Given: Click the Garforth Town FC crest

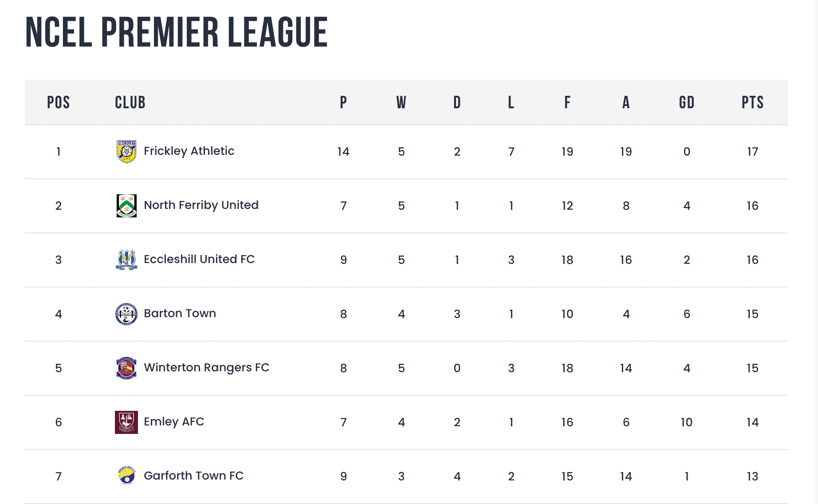Looking at the screenshot, I should (x=127, y=476).
